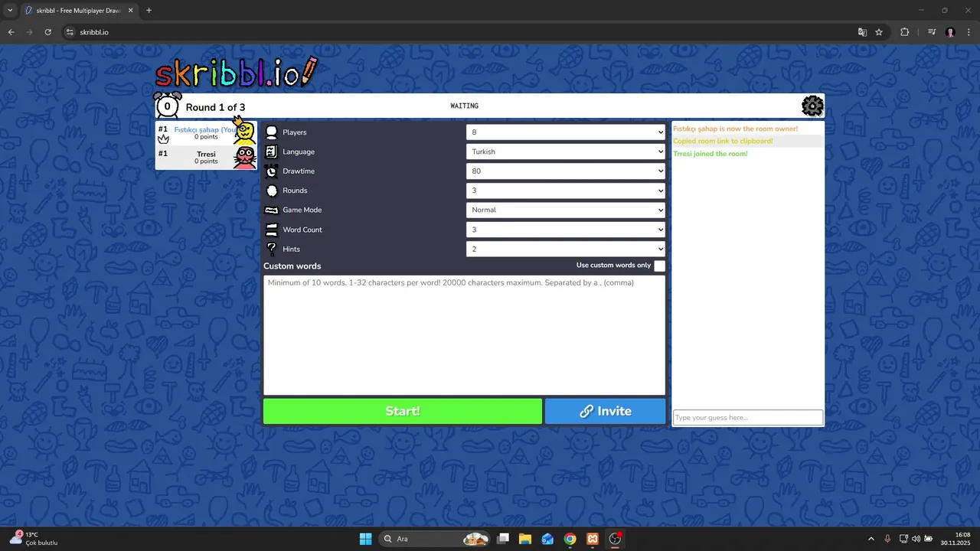Bookmark this page with the star icon

[x=879, y=32]
